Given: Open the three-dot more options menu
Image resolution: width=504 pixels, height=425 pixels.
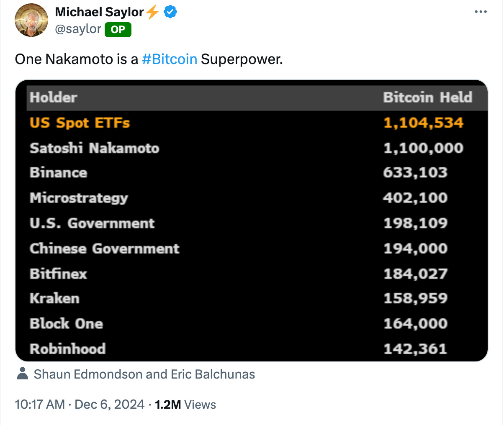Looking at the screenshot, I should tap(481, 12).
